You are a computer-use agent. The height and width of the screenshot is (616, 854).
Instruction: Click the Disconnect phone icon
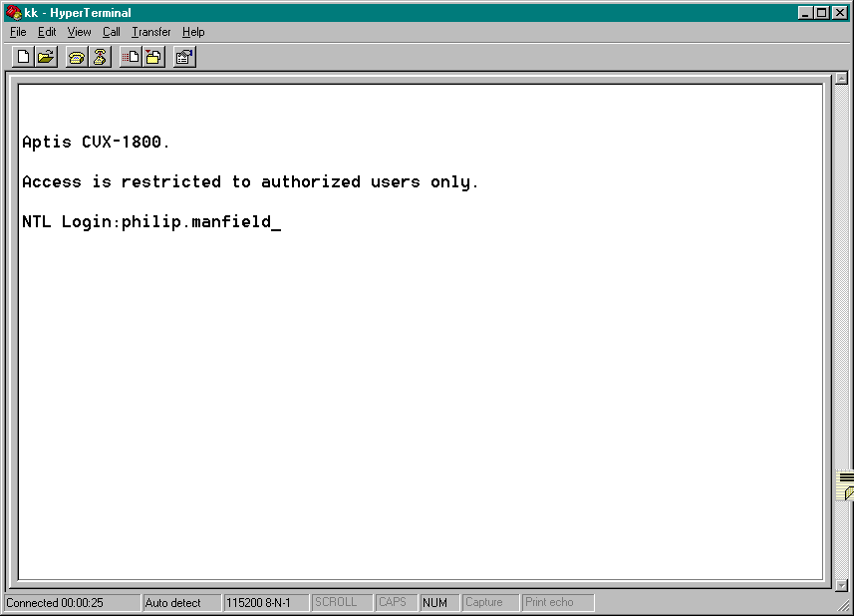coord(101,57)
